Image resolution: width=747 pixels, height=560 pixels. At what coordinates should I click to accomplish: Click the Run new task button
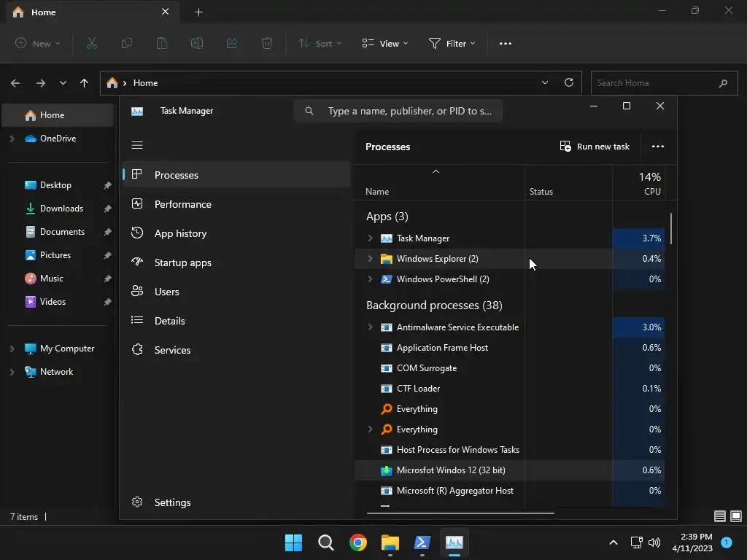595,147
